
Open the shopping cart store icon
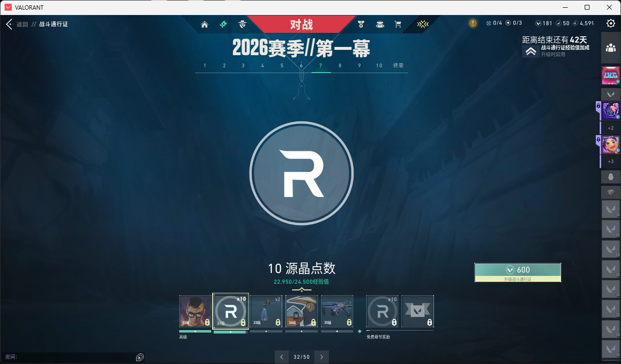point(398,24)
